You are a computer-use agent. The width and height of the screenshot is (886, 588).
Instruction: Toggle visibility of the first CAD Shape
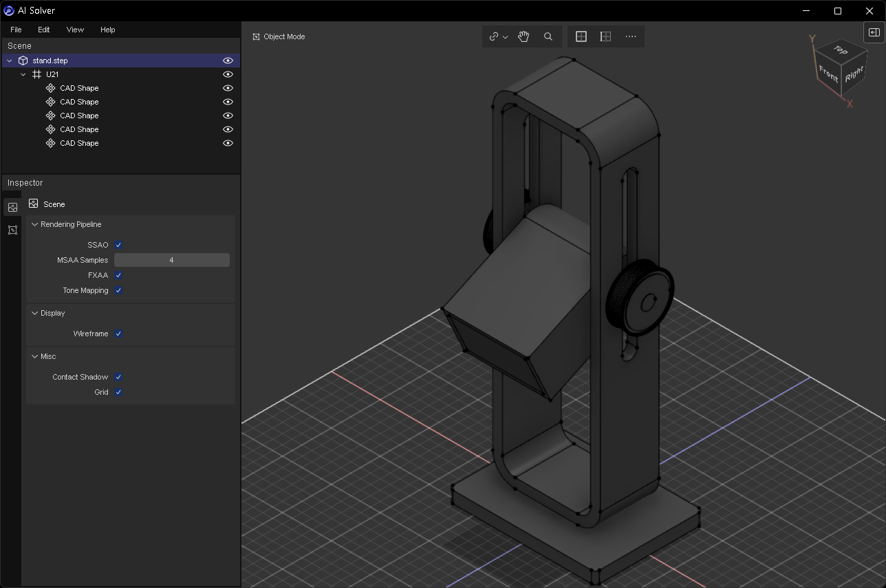click(x=228, y=88)
